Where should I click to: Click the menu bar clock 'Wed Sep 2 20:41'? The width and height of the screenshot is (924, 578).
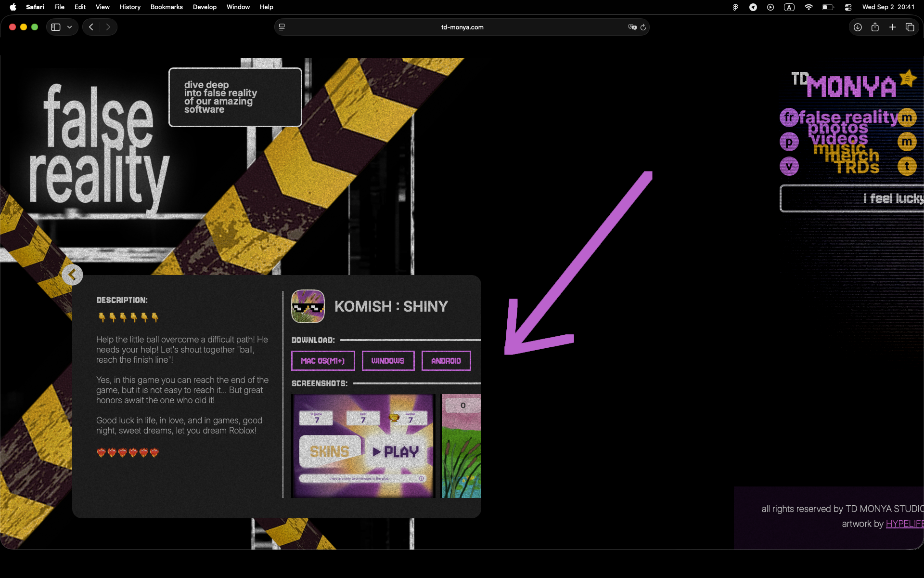(888, 7)
